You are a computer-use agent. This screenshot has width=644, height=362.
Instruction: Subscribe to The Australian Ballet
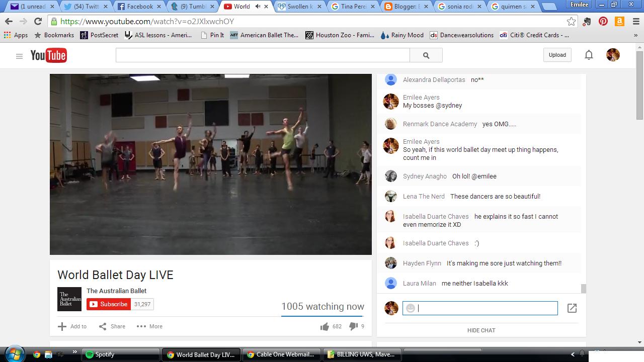pos(109,304)
